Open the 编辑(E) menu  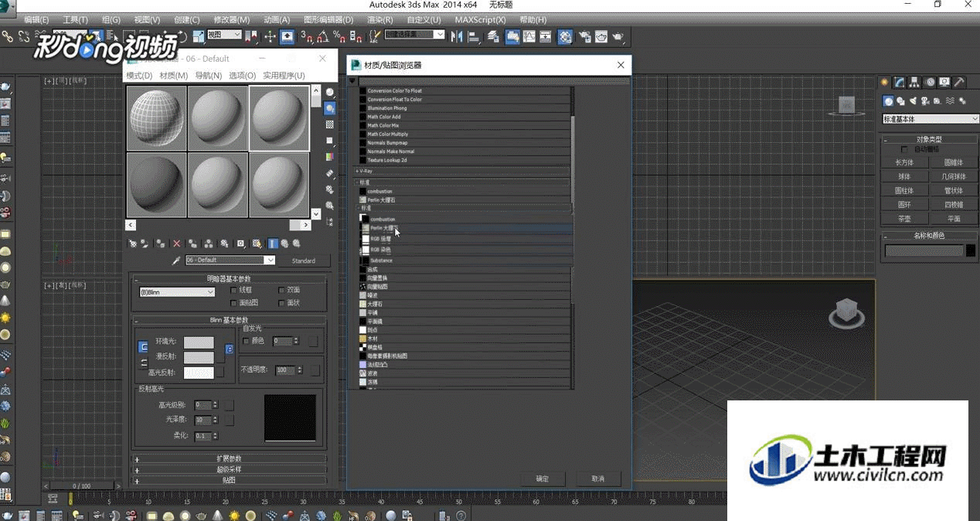pos(36,19)
